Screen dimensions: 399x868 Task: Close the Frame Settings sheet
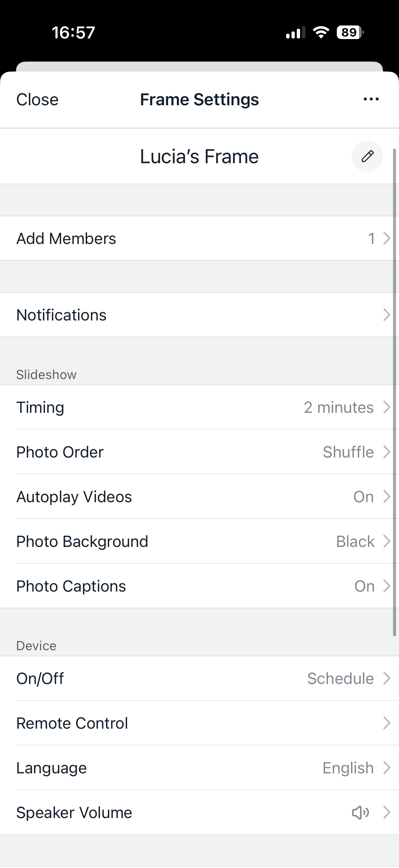click(x=37, y=100)
